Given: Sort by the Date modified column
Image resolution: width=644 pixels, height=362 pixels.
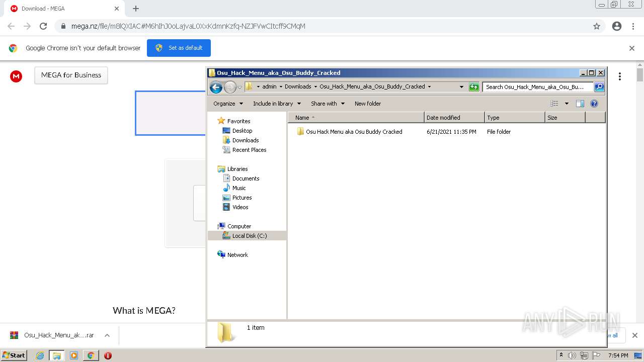Looking at the screenshot, I should click(455, 118).
